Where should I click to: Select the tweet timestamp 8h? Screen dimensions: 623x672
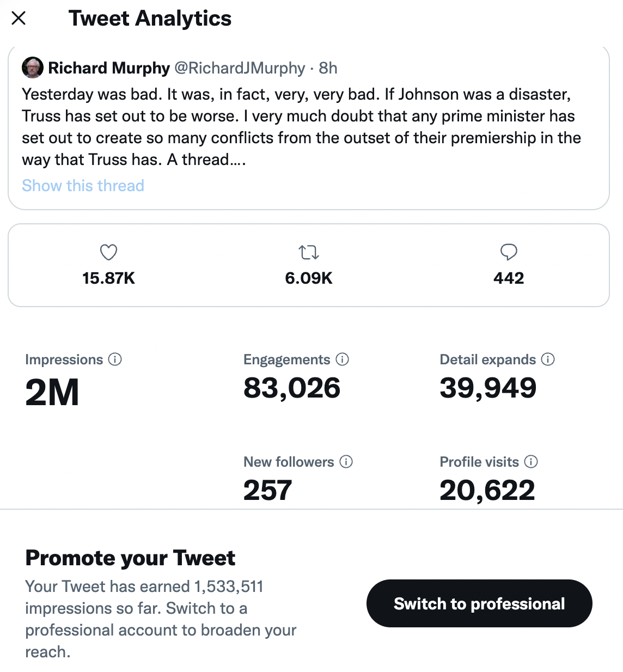pyautogui.click(x=328, y=68)
